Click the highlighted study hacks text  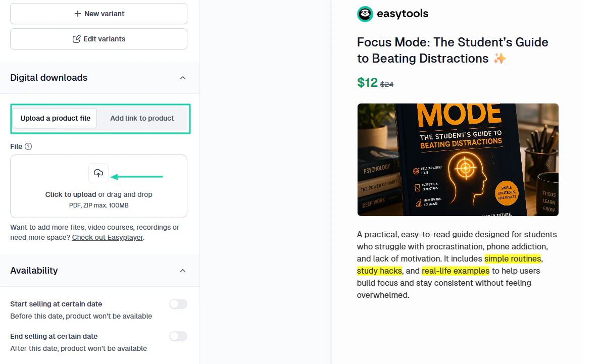(379, 271)
